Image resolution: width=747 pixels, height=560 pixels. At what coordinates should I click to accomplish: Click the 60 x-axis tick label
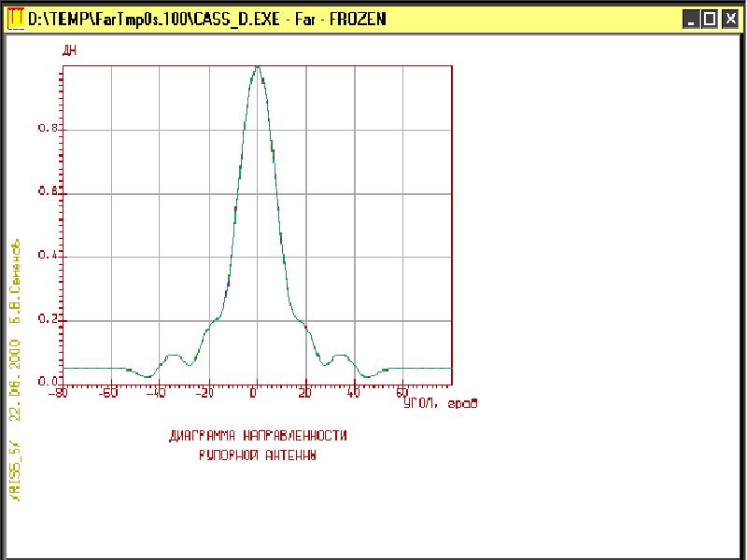point(402,393)
